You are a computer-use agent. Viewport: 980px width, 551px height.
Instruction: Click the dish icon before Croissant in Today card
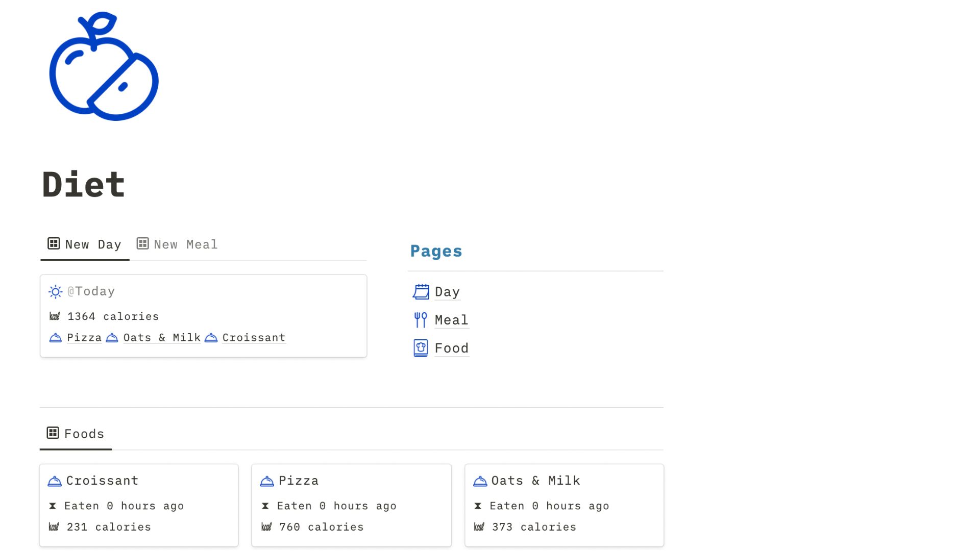click(x=211, y=338)
